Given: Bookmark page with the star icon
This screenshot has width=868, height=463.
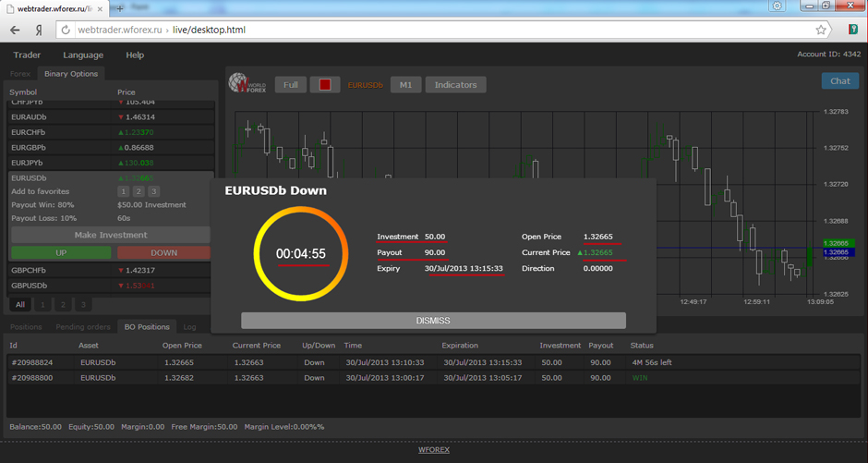Looking at the screenshot, I should tap(821, 30).
